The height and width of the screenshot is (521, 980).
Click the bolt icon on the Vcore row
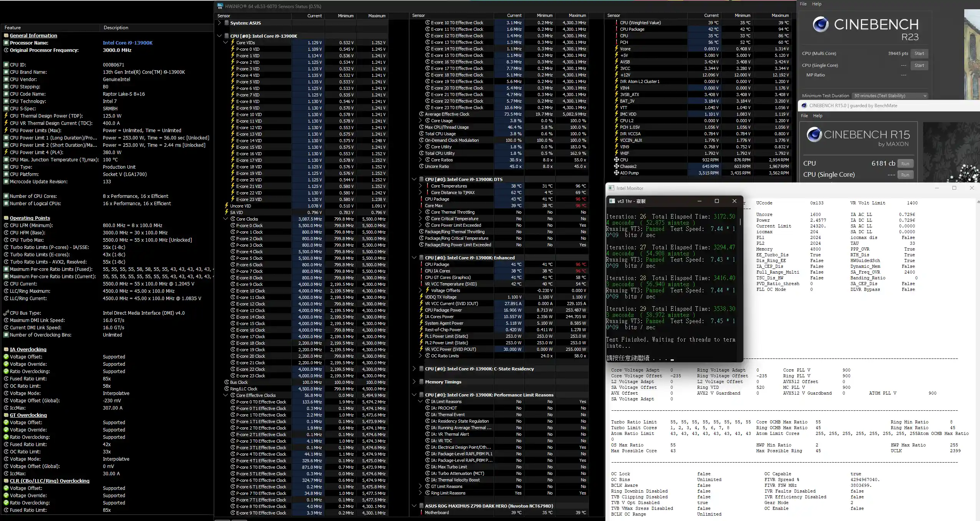click(617, 49)
